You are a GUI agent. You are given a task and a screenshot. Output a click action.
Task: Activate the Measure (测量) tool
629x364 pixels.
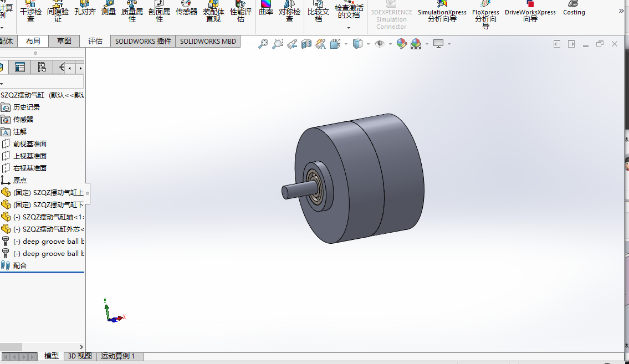[108, 8]
